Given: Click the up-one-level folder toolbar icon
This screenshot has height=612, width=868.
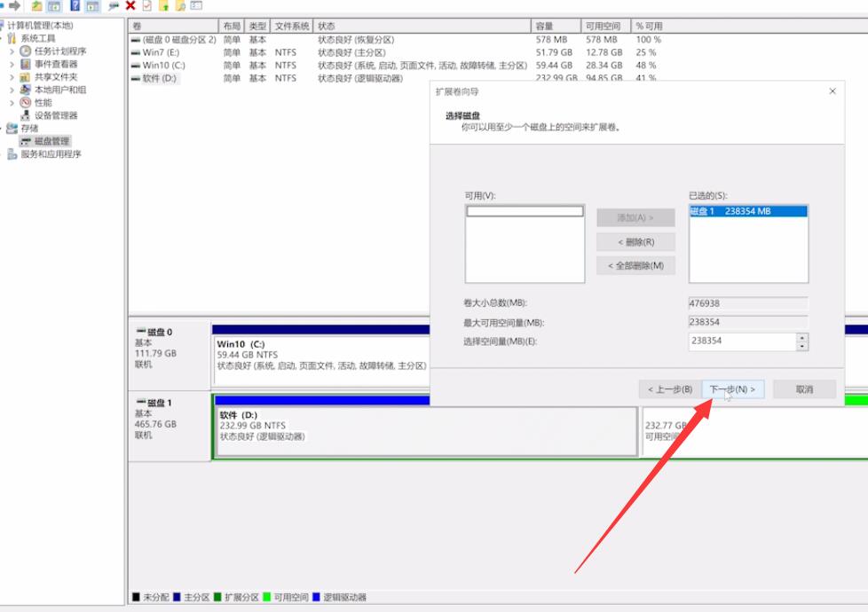Looking at the screenshot, I should coord(36,5).
